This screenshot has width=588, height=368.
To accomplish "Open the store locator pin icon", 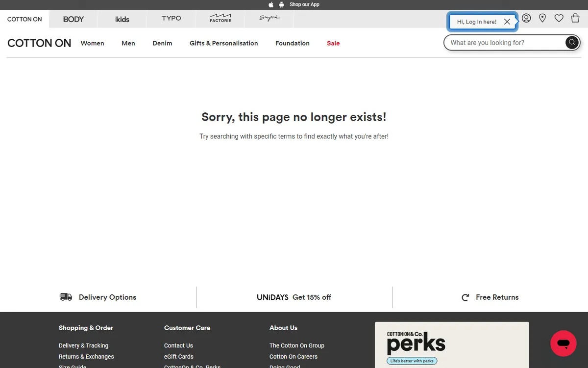I will point(542,18).
